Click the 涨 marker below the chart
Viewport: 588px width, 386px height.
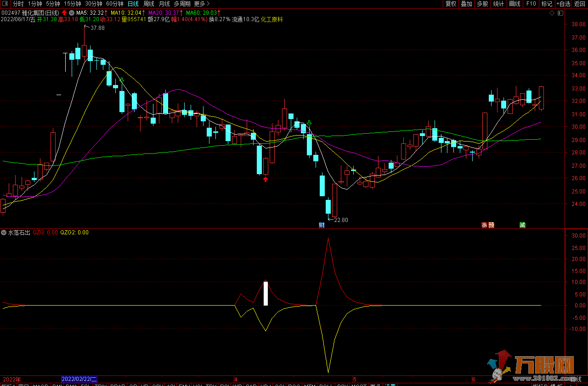coord(484,225)
